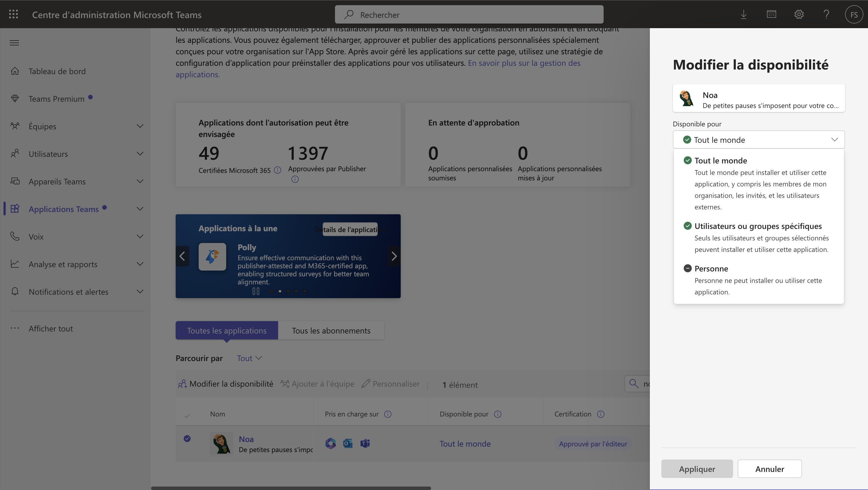Click the Équipes people icon
This screenshot has width=868, height=490.
coord(15,126)
